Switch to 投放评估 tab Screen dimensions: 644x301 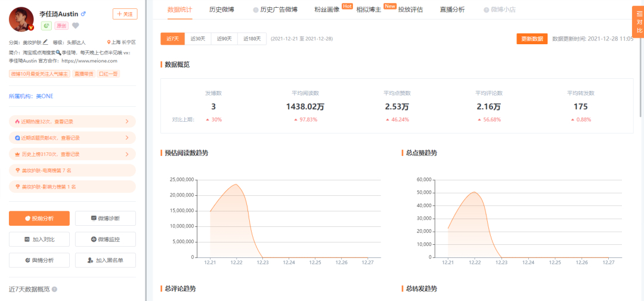[410, 10]
